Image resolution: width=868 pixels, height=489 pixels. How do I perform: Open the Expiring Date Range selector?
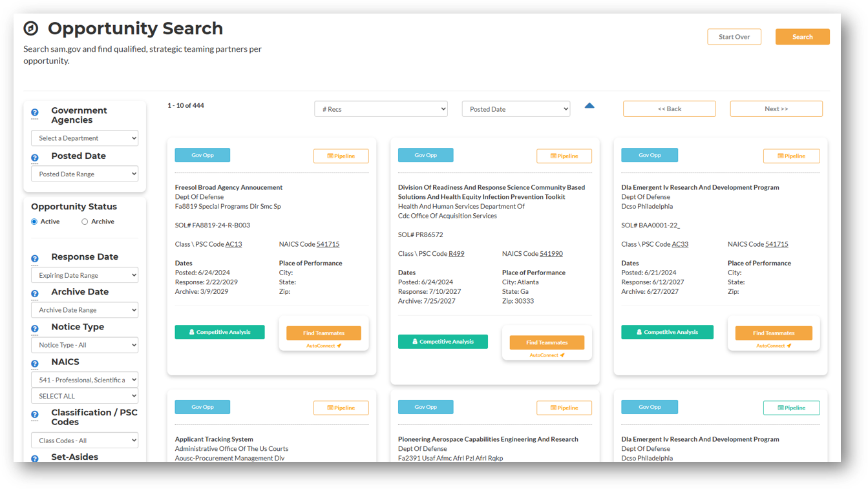(x=85, y=275)
